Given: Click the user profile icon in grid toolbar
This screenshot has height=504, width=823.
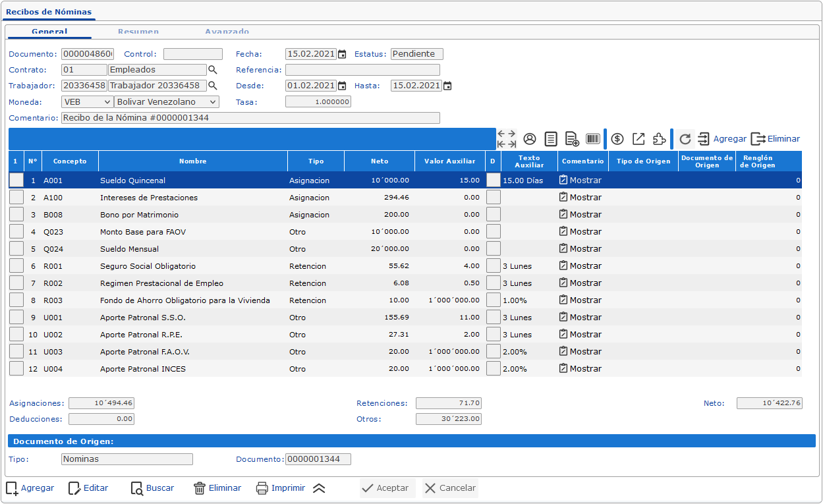Looking at the screenshot, I should (x=530, y=139).
